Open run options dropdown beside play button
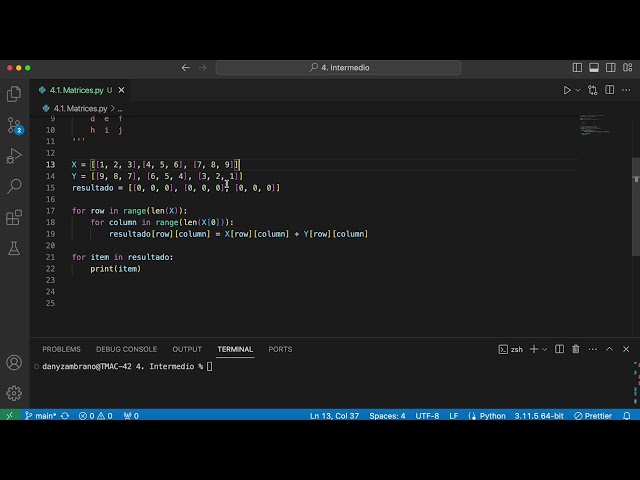 pyautogui.click(x=578, y=90)
